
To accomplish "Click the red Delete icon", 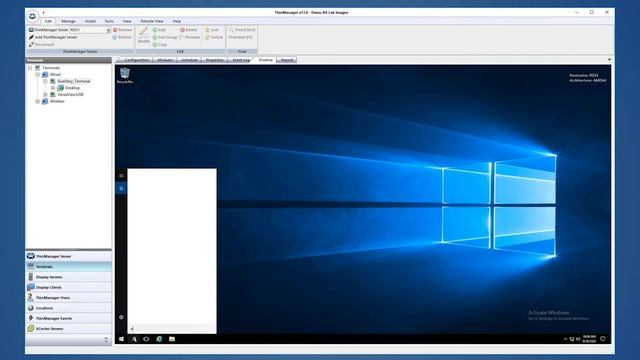I will click(182, 30).
